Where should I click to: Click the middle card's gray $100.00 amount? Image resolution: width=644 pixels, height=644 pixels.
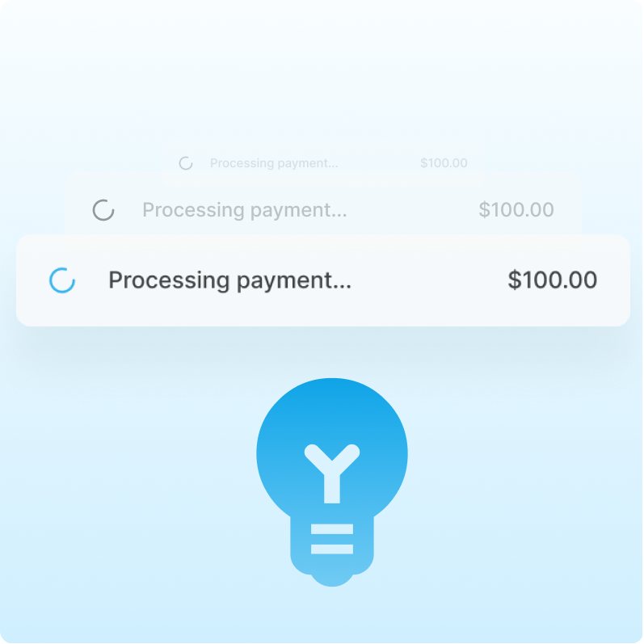pyautogui.click(x=516, y=210)
